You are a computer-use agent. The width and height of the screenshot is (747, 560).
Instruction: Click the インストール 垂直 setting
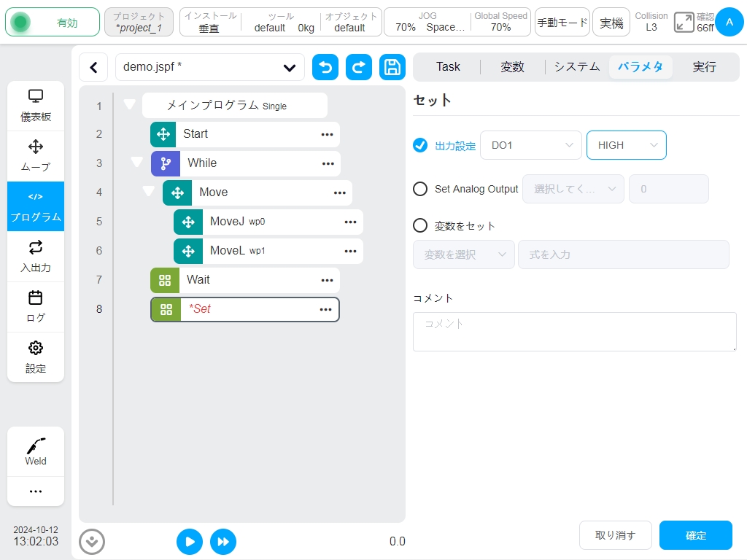(210, 23)
